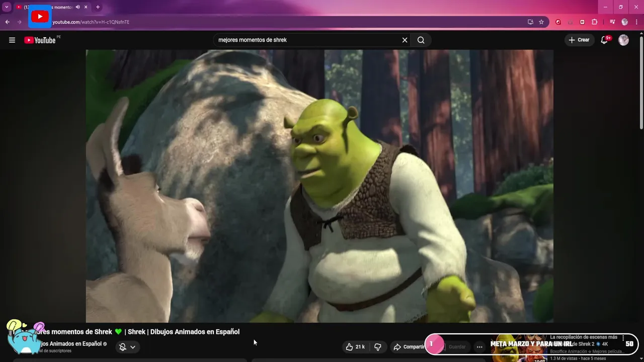Screen dimensions: 644x362
Task: Open the suggested Shrek 2 video thumbnail
Action: pos(518,348)
